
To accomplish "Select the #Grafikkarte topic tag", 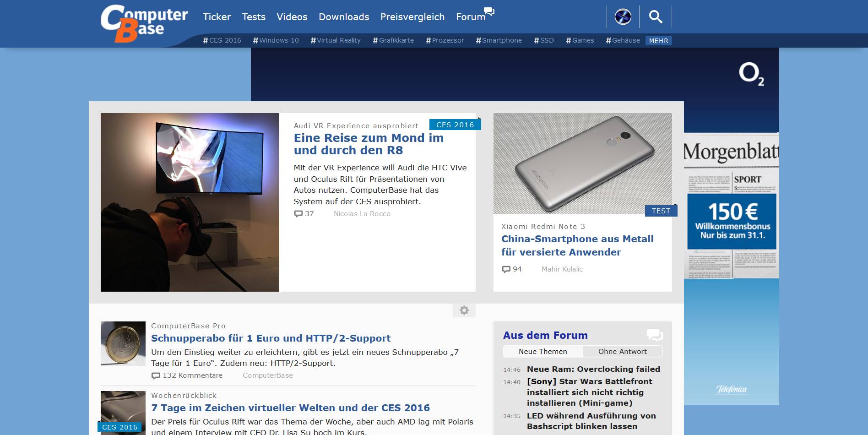I will point(393,40).
